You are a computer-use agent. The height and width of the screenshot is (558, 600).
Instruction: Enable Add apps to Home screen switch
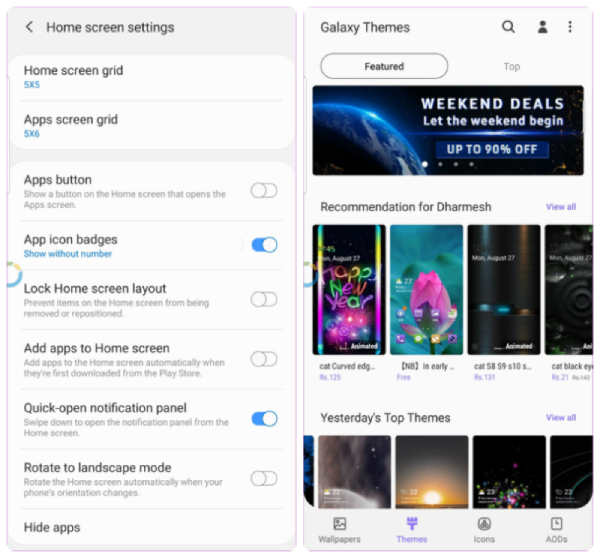click(264, 359)
